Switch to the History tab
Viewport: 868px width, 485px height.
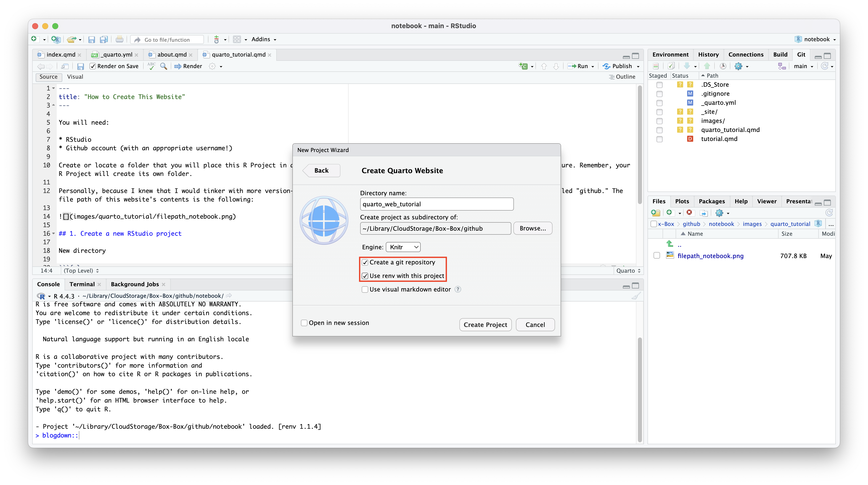[708, 55]
